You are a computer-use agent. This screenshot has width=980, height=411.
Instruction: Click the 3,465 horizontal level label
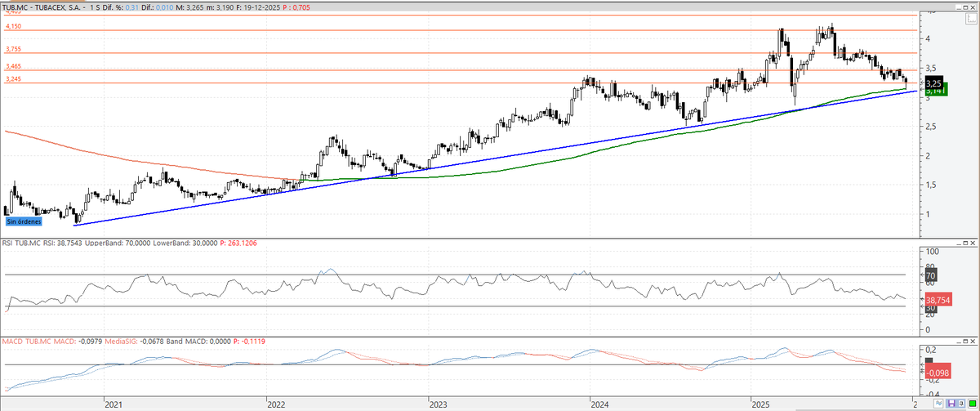[x=13, y=67]
